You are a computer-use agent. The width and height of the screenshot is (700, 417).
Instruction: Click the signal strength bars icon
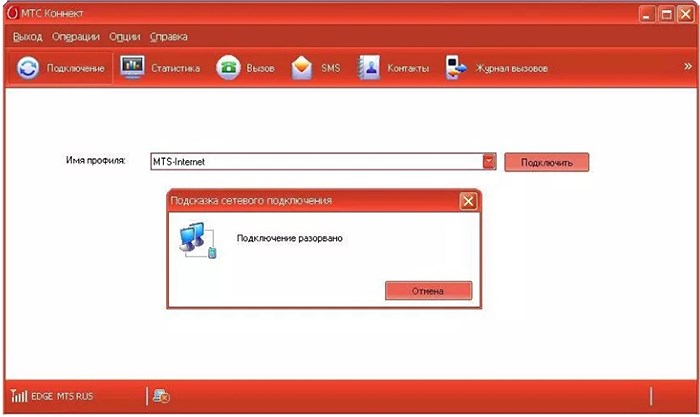[19, 396]
